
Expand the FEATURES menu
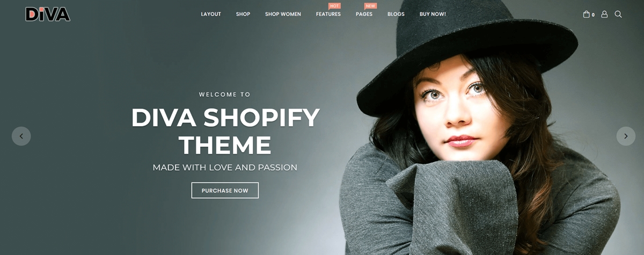(x=328, y=14)
